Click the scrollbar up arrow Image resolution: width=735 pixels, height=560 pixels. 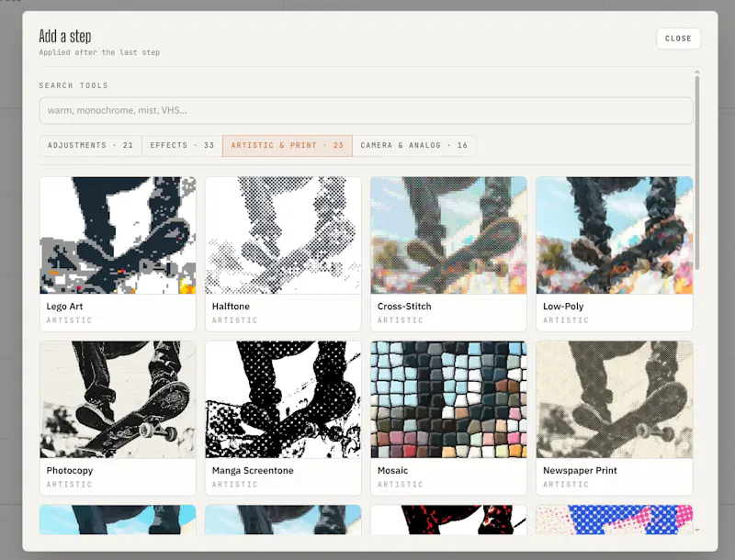pyautogui.click(x=697, y=73)
